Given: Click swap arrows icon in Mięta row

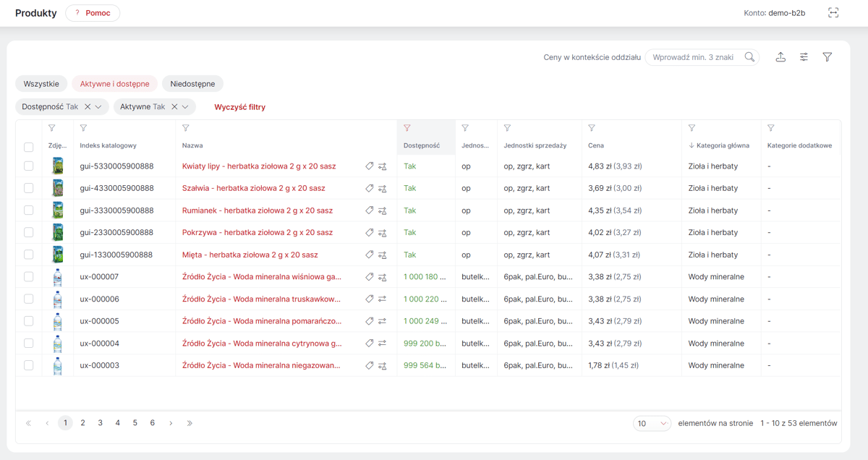Looking at the screenshot, I should click(x=383, y=255).
